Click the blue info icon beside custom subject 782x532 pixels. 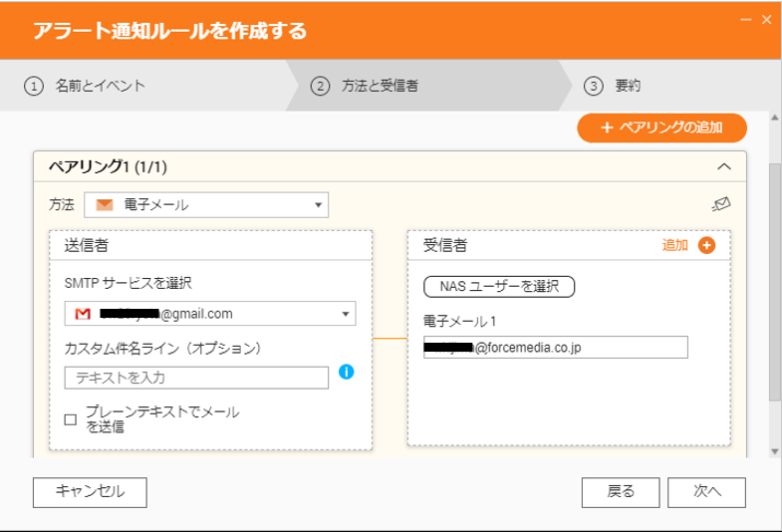(347, 372)
